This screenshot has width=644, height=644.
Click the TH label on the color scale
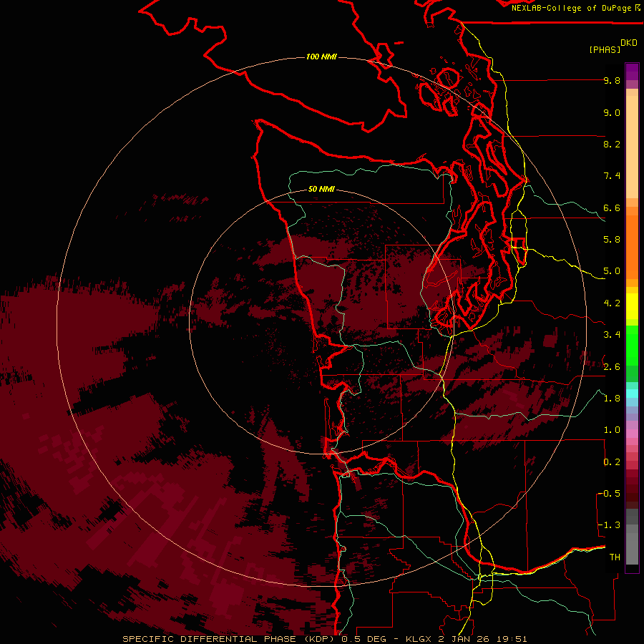click(x=615, y=557)
